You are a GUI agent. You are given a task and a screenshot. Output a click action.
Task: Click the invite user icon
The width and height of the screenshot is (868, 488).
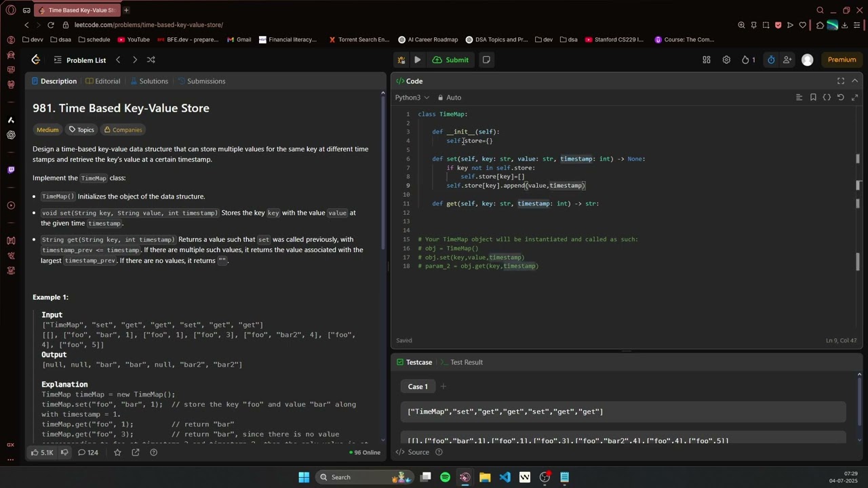[787, 60]
